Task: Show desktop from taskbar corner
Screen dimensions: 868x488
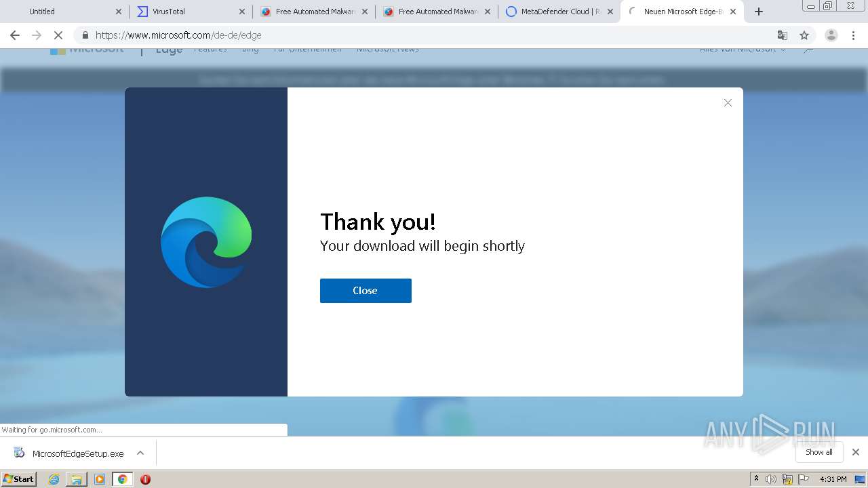Action: pyautogui.click(x=860, y=479)
